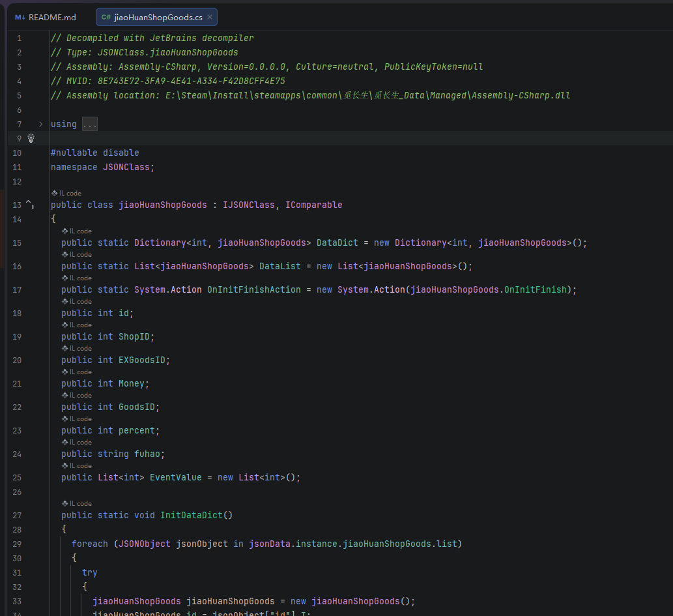Place the cursor on line number 20
The height and width of the screenshot is (616, 673).
point(17,360)
